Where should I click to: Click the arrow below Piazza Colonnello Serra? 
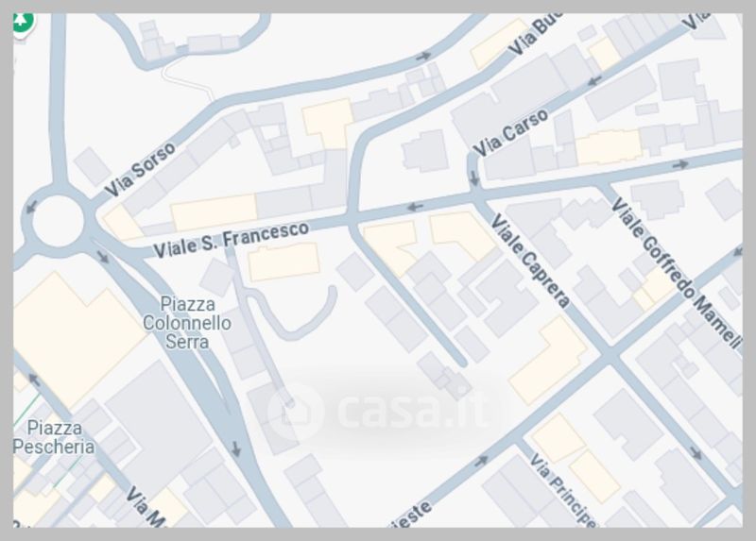point(235,449)
